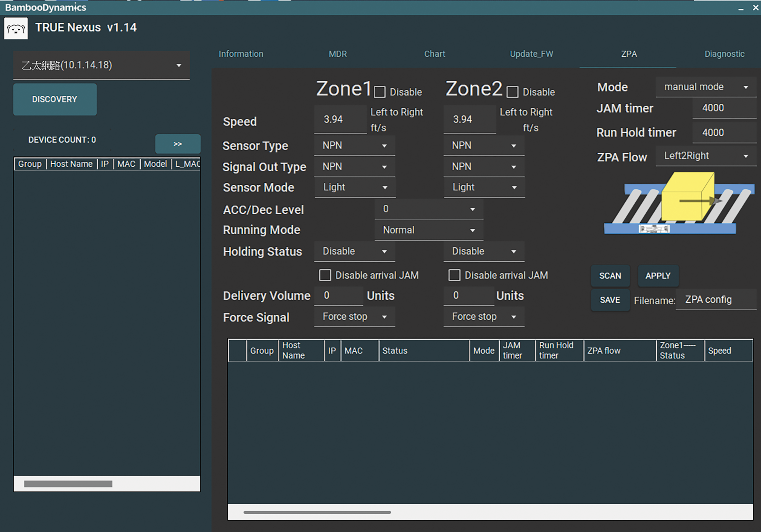Expand the Running Mode Normal dropdown
Image resolution: width=761 pixels, height=532 pixels.
point(429,230)
